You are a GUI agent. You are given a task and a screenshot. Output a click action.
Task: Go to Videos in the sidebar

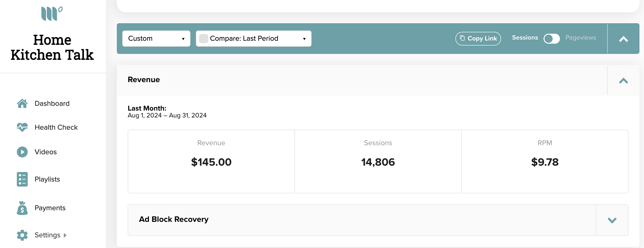click(46, 152)
